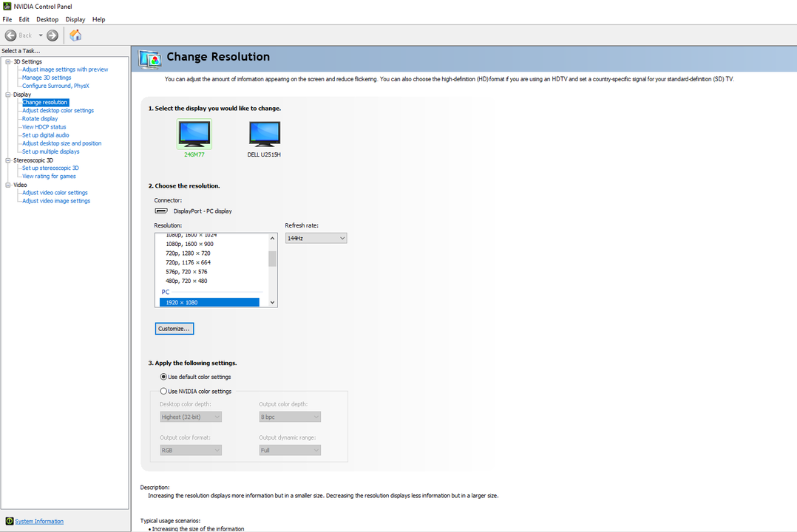The image size is (797, 532).
Task: Collapse the Video tree node
Action: tap(8, 185)
